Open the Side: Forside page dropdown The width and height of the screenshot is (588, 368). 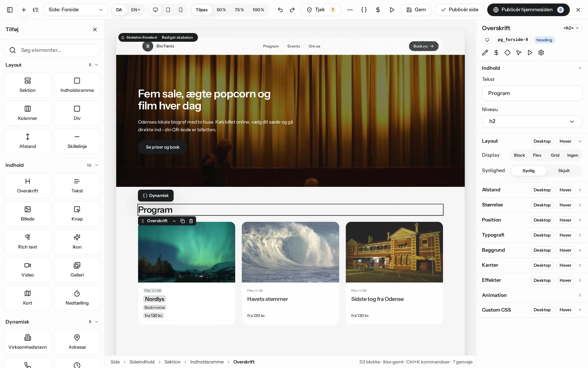pos(76,10)
